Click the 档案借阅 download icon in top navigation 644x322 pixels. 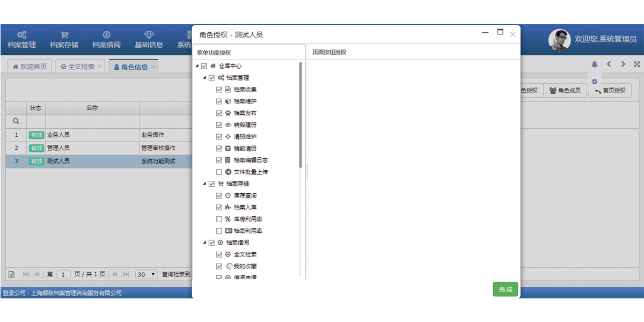pos(106,34)
